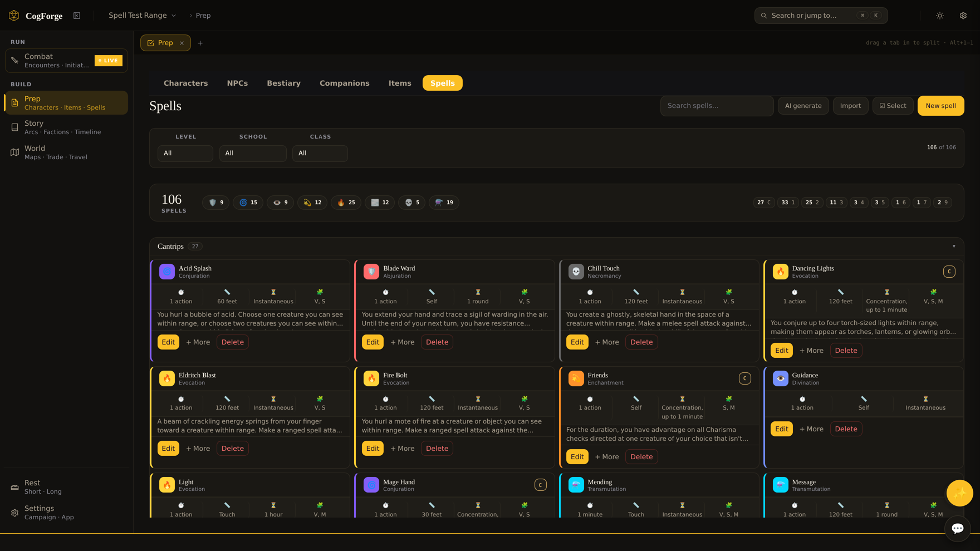The width and height of the screenshot is (980, 551).
Task: Switch to Bestiary tab
Action: pos(284,83)
